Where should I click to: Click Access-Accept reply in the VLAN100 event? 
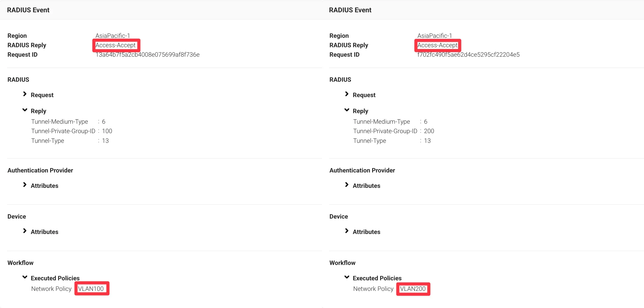pos(115,45)
